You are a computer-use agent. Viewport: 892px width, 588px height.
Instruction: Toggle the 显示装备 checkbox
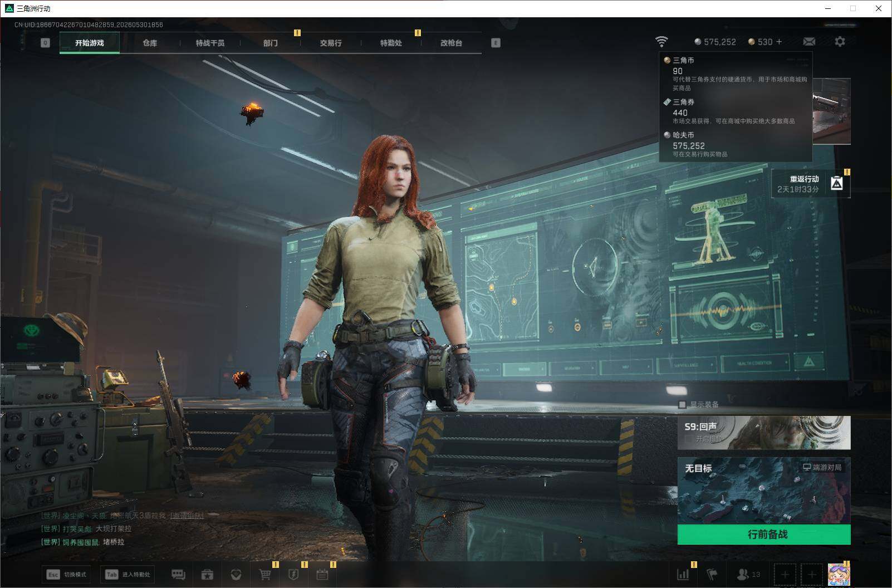coord(682,405)
